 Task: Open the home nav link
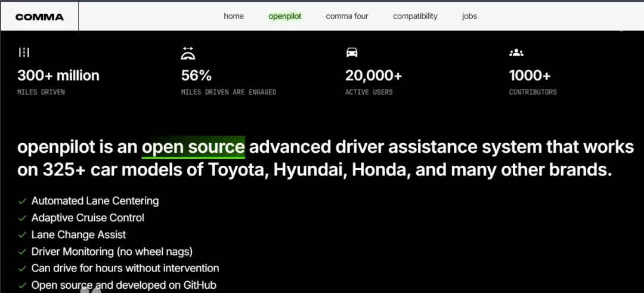coord(234,17)
